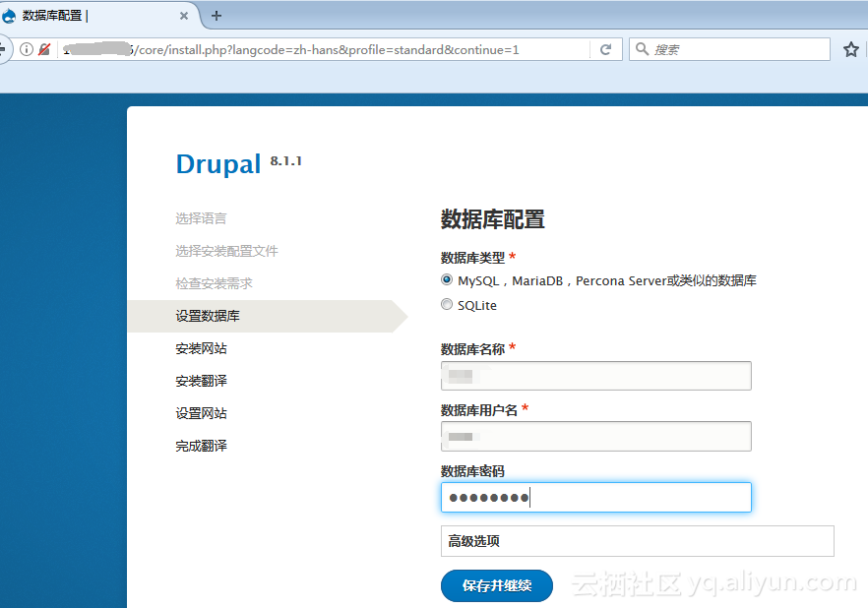Click the crossed-out insecure connection icon
868x608 pixels.
coord(44,50)
